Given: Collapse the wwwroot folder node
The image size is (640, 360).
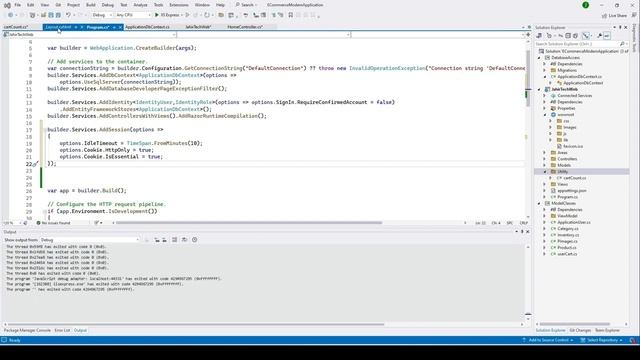Looking at the screenshot, I should pos(545,115).
